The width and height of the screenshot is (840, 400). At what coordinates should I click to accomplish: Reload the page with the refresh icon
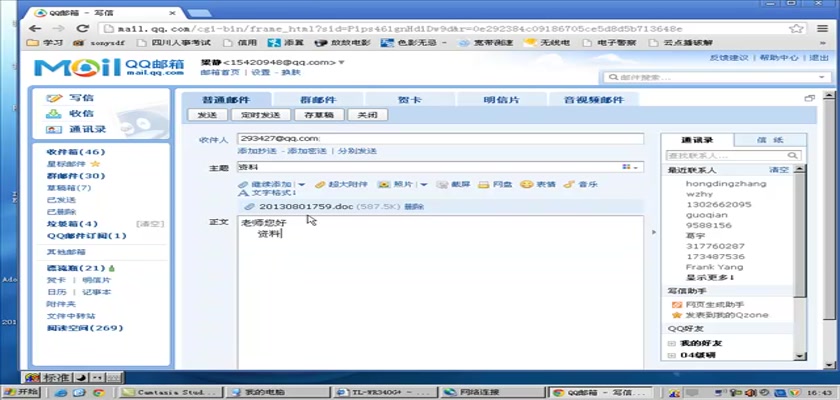[x=82, y=28]
